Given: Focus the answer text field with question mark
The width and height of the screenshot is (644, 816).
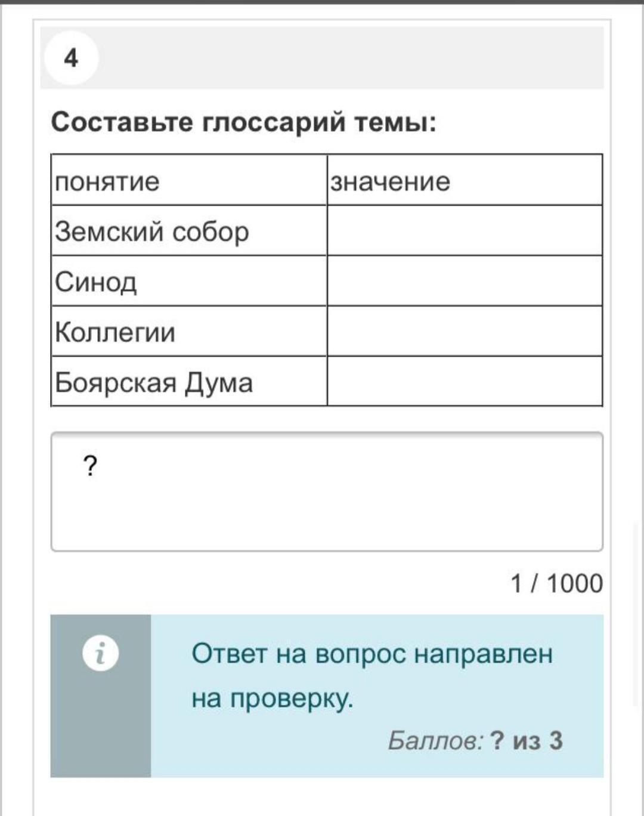Looking at the screenshot, I should (327, 492).
